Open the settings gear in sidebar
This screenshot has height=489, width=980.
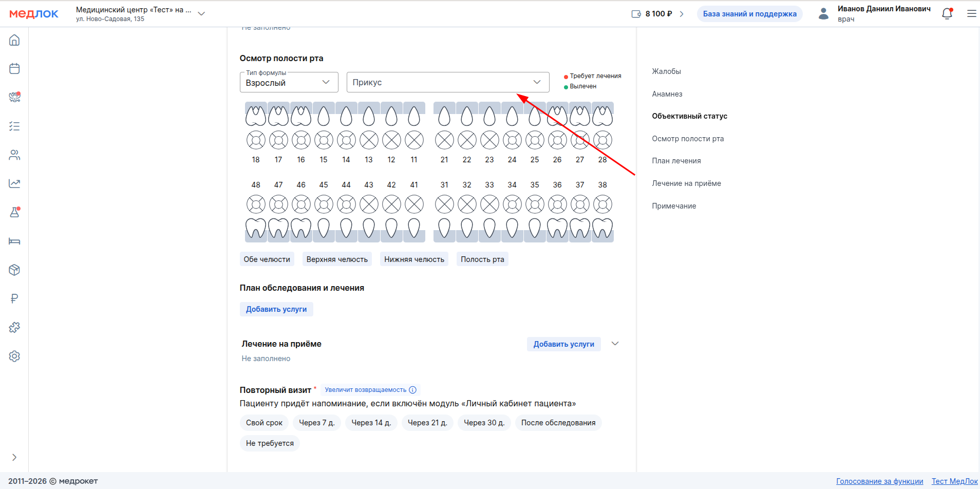pos(14,356)
